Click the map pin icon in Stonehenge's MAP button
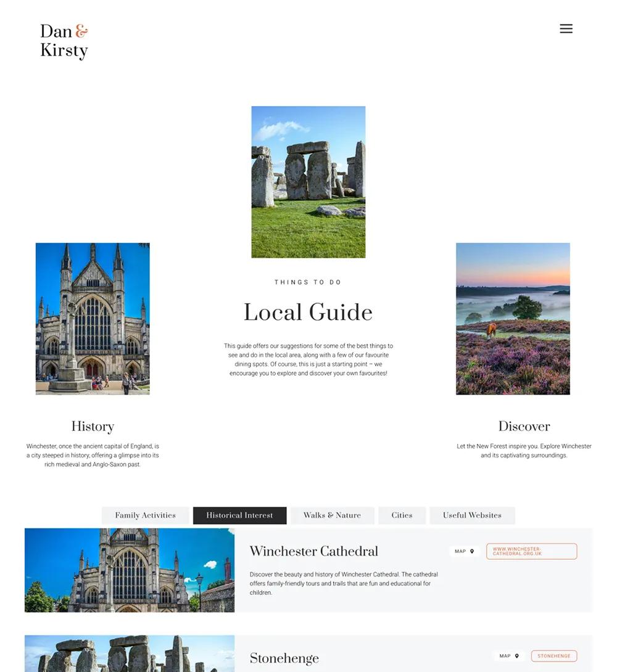Image resolution: width=617 pixels, height=672 pixels. pos(516,655)
